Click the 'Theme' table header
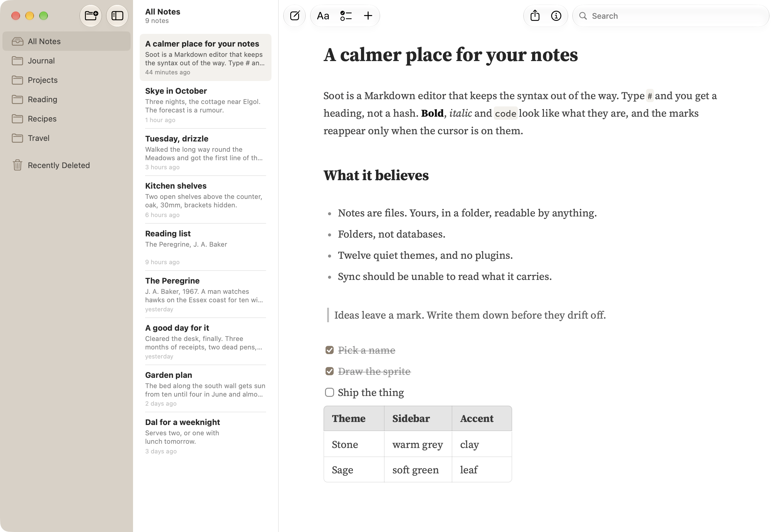Image resolution: width=774 pixels, height=532 pixels. tap(354, 419)
